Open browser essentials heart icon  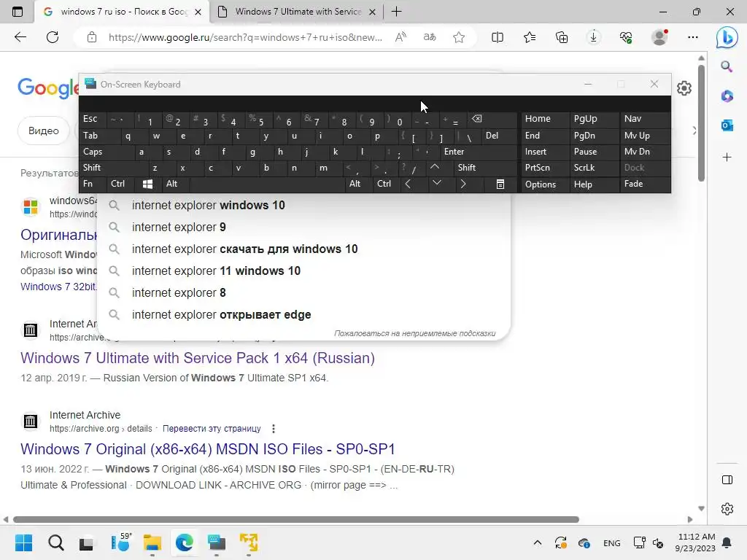click(x=626, y=37)
